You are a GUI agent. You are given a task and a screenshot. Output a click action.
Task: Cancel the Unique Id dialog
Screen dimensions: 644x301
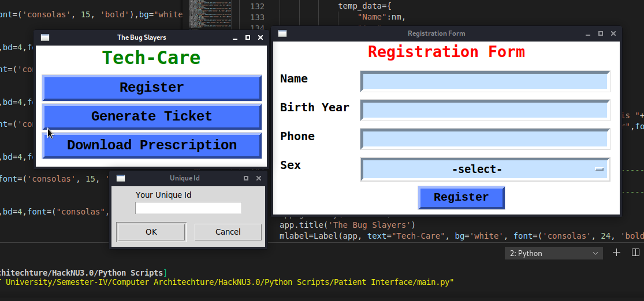point(228,232)
